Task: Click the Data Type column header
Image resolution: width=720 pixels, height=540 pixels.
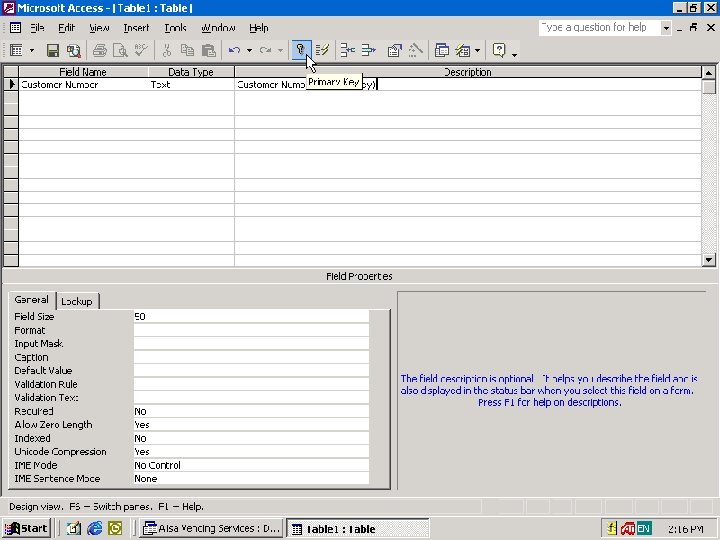Action: [x=191, y=72]
